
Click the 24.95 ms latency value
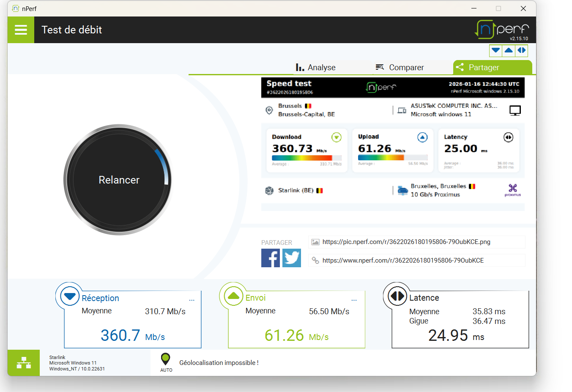[456, 335]
